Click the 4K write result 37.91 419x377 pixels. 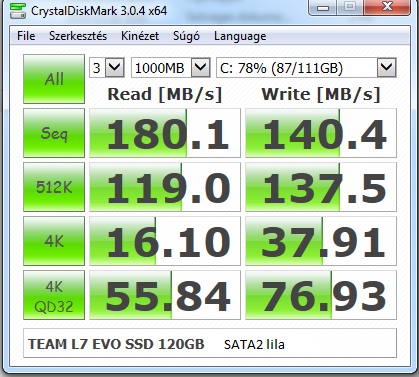pos(321,241)
